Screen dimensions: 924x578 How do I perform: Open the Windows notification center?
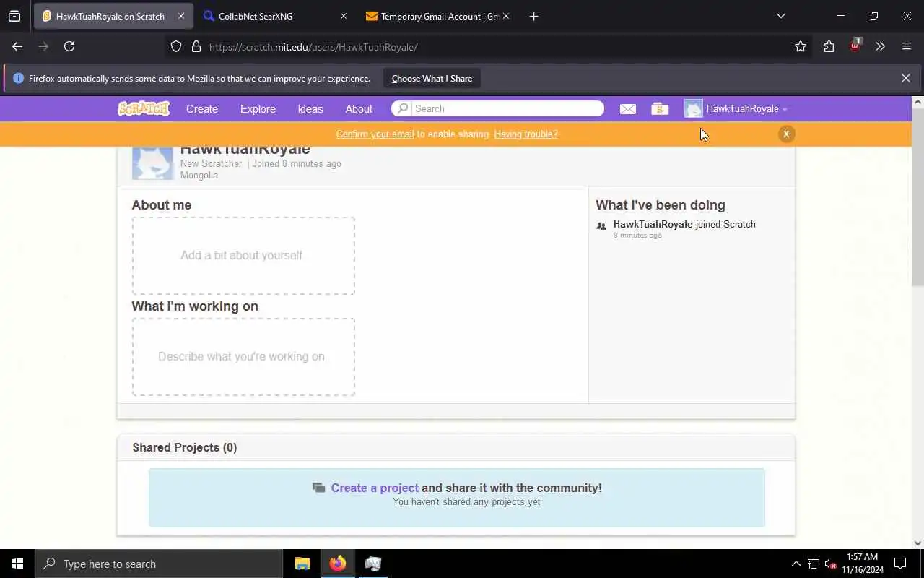(900, 564)
